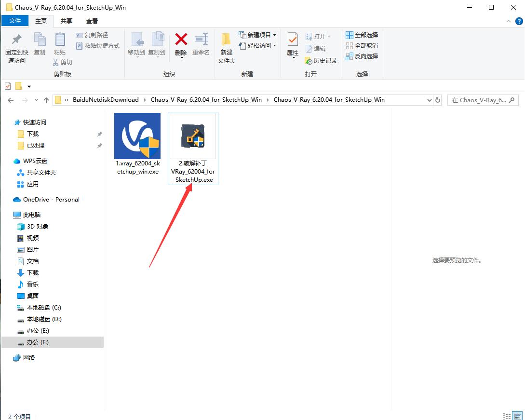
Task: Click the red Delete X icon
Action: pyautogui.click(x=181, y=40)
